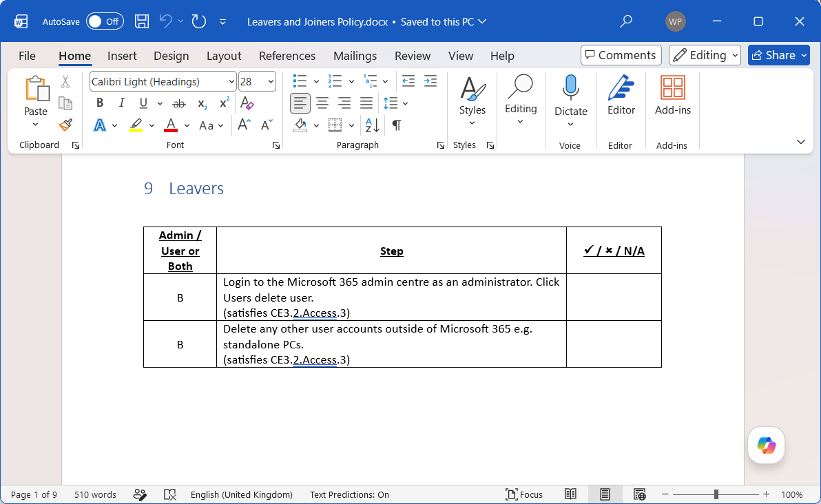Image resolution: width=821 pixels, height=504 pixels.
Task: Apply yellow text highlight color
Action: point(136,125)
